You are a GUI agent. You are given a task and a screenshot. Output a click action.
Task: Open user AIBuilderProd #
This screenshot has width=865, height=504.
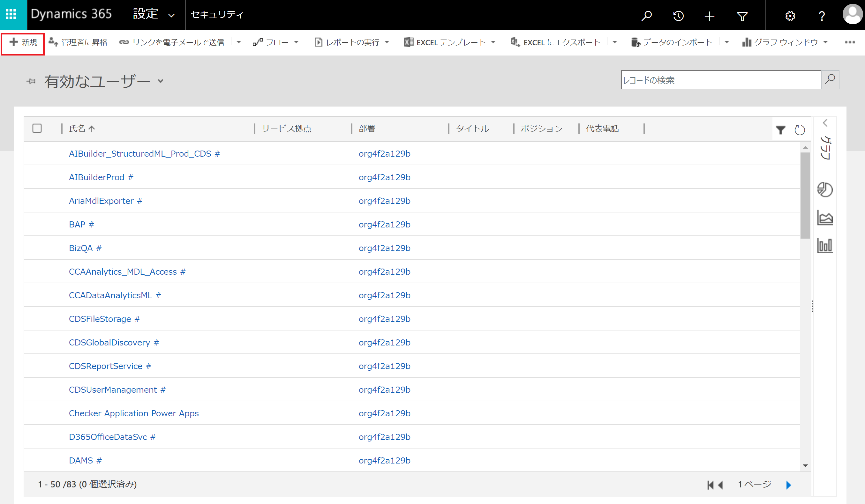tap(101, 177)
